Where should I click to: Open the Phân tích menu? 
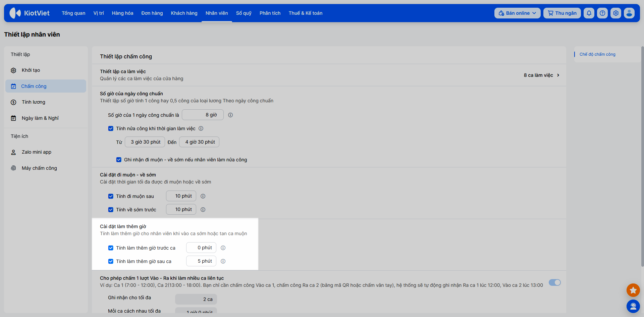tap(270, 13)
